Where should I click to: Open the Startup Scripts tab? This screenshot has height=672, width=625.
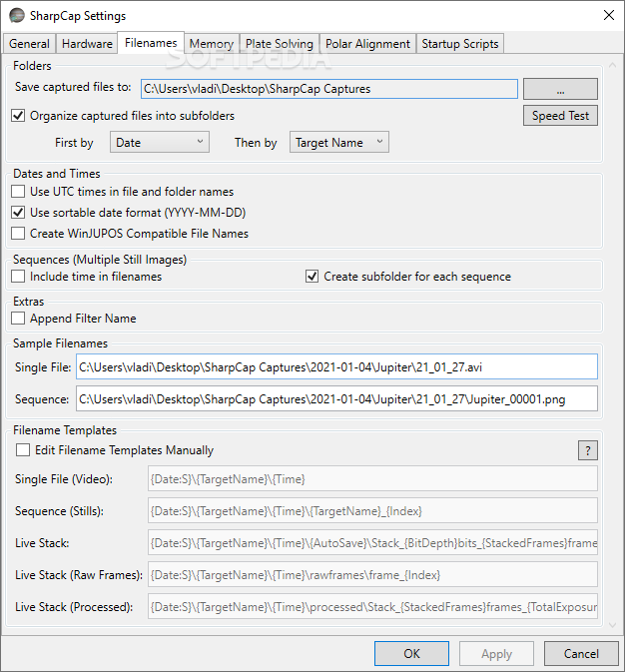coord(460,44)
